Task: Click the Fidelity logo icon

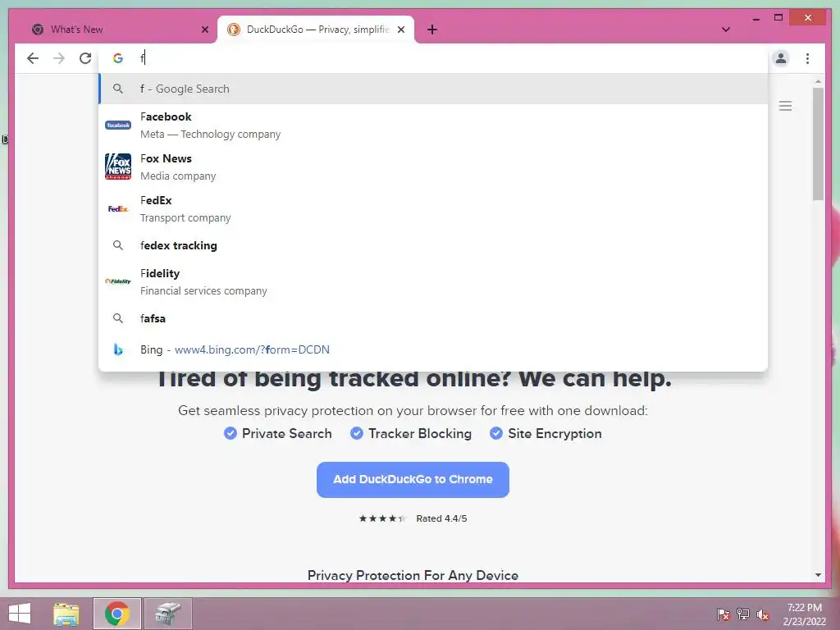Action: pos(118,281)
